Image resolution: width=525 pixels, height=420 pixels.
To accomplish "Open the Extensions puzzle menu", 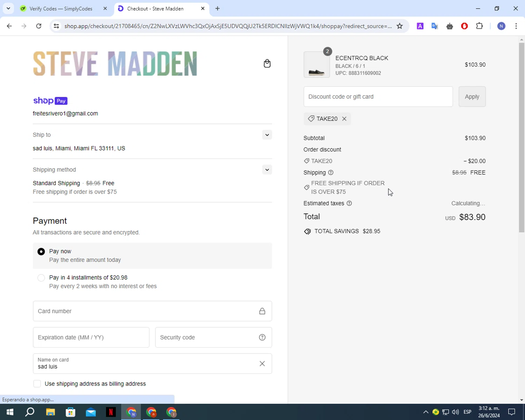I will click(479, 26).
